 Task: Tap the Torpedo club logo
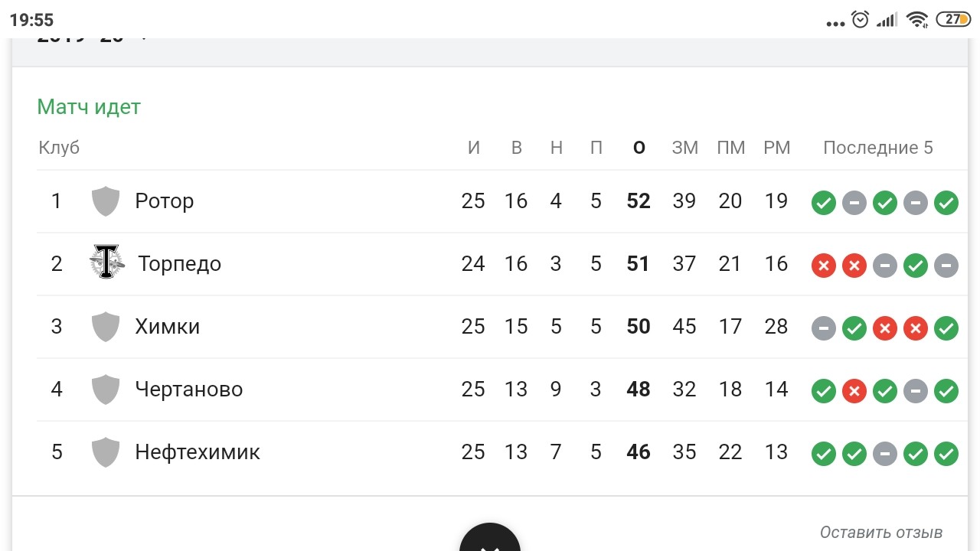pyautogui.click(x=106, y=263)
